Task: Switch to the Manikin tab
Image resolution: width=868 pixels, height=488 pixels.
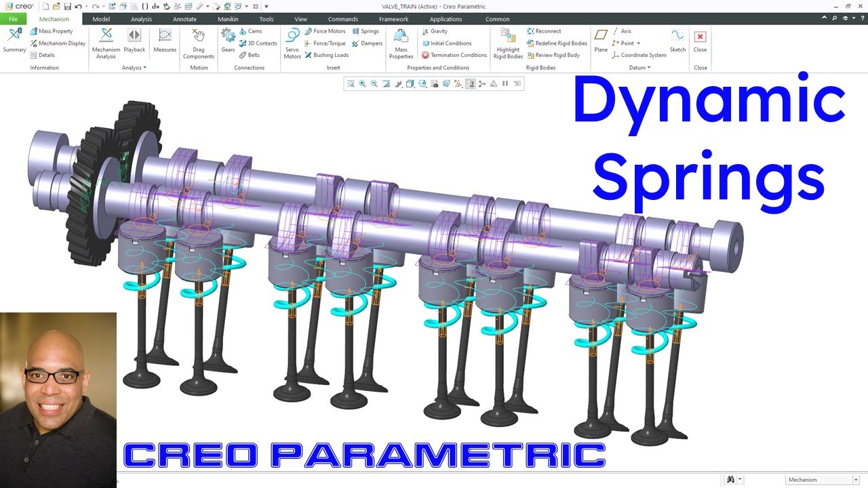Action: (228, 19)
